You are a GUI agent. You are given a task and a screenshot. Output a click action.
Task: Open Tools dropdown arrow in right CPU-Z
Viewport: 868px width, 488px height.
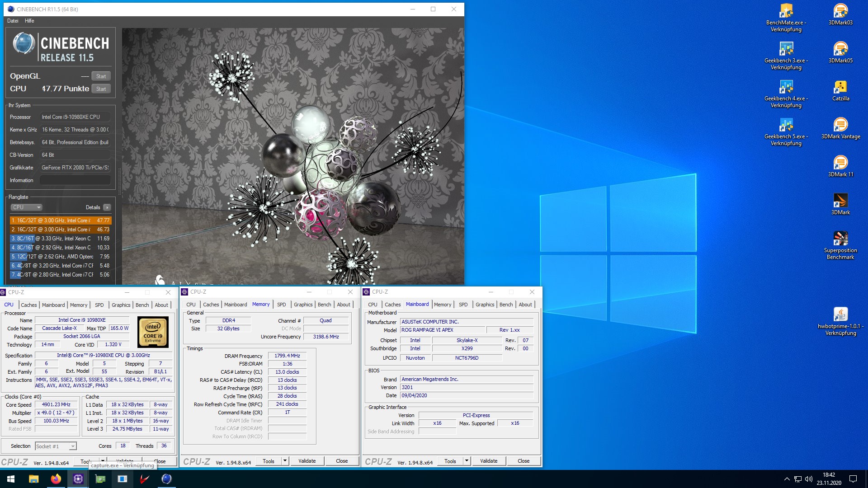coord(467,461)
